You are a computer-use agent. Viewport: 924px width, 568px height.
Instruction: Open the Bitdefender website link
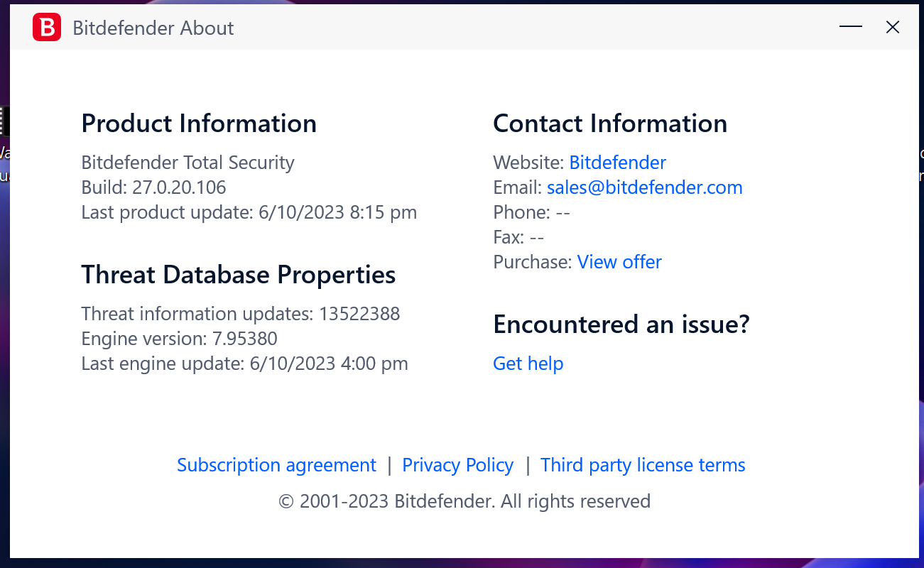pos(617,163)
